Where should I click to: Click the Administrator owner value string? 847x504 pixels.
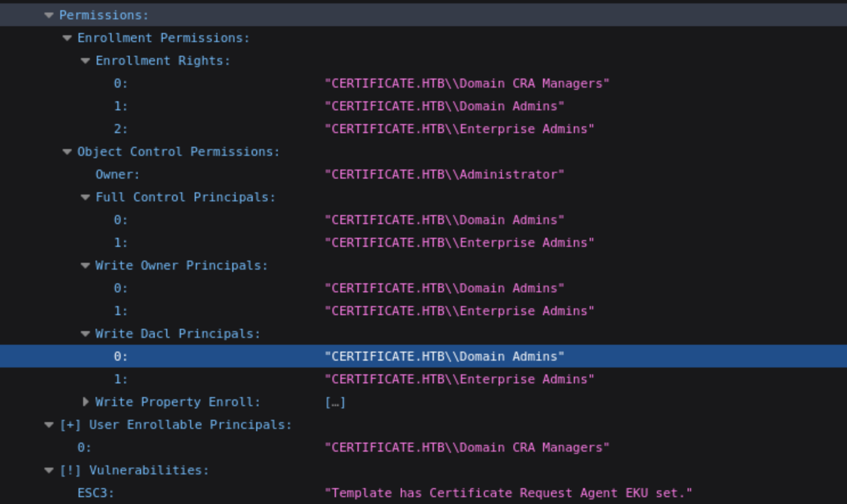pos(444,175)
